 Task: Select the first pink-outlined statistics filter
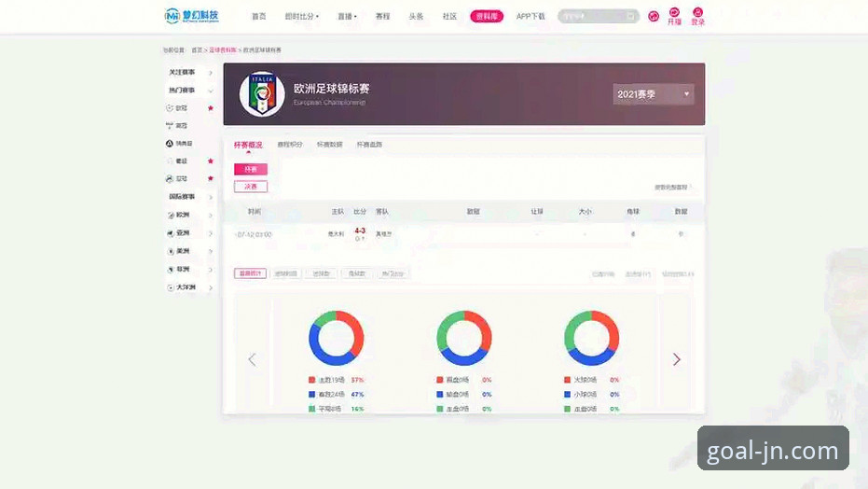coord(250,273)
